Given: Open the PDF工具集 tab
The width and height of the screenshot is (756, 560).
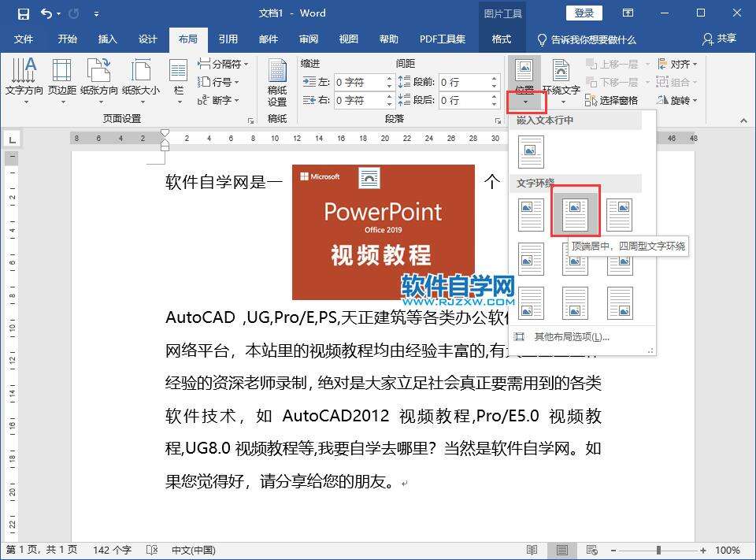Looking at the screenshot, I should (442, 39).
